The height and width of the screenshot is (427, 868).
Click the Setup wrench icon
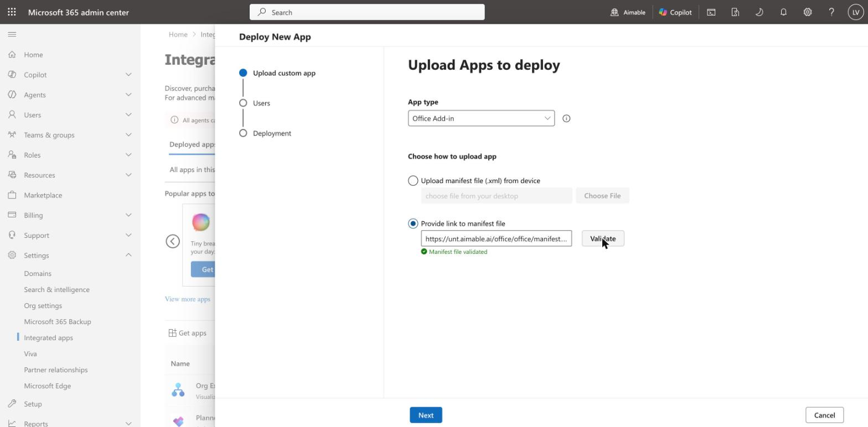[12, 404]
